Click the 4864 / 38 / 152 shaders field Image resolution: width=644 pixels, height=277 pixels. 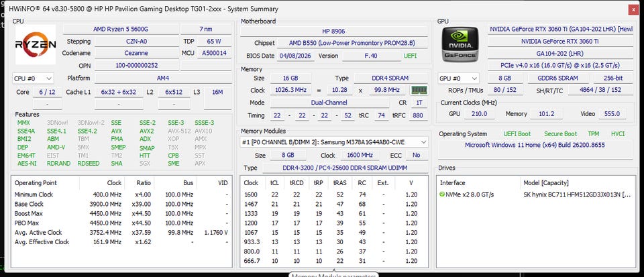[600, 91]
